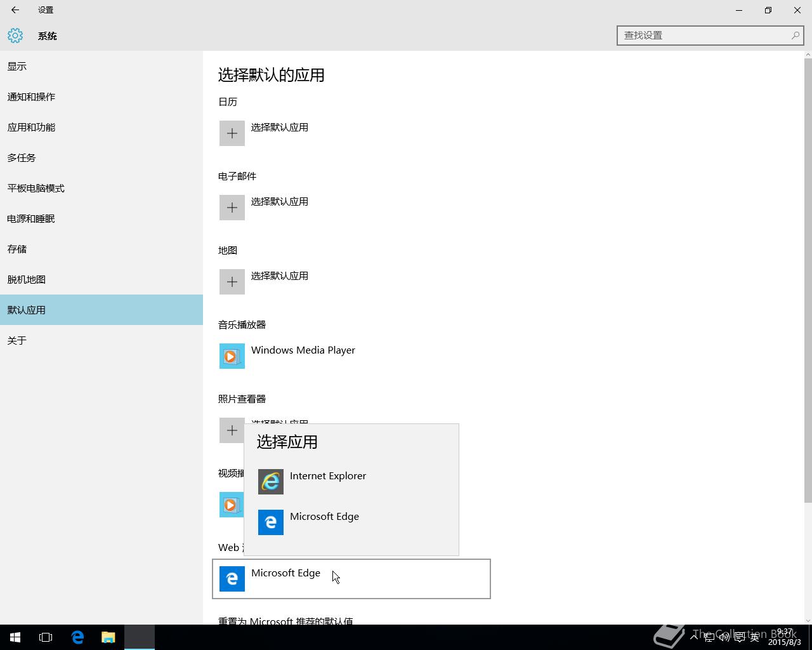Image resolution: width=812 pixels, height=650 pixels.
Task: Select the Microsoft Edge icon in 选择应用 popup
Action: pyautogui.click(x=271, y=522)
